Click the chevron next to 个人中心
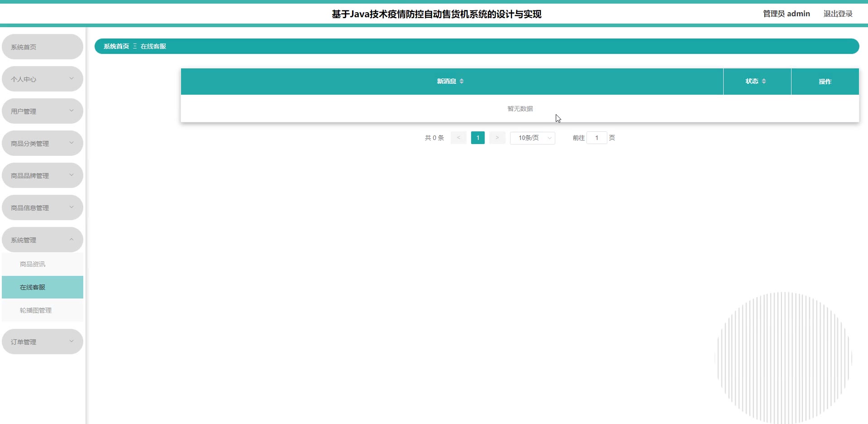This screenshot has width=868, height=424. (72, 78)
